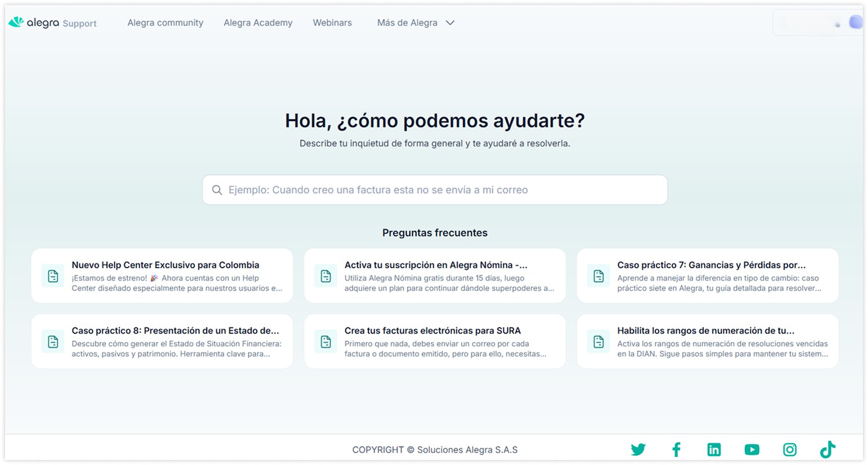Viewport: 868px width, 465px height.
Task: Open Alegra's Facebook page
Action: point(677,449)
